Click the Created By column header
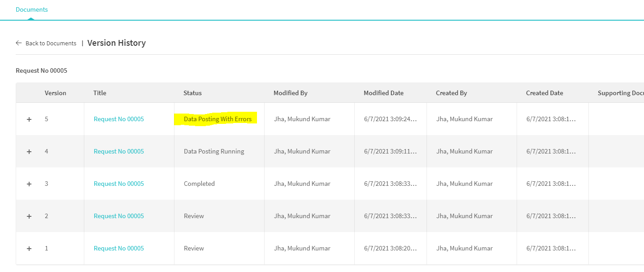This screenshot has height=272, width=644. pos(451,93)
